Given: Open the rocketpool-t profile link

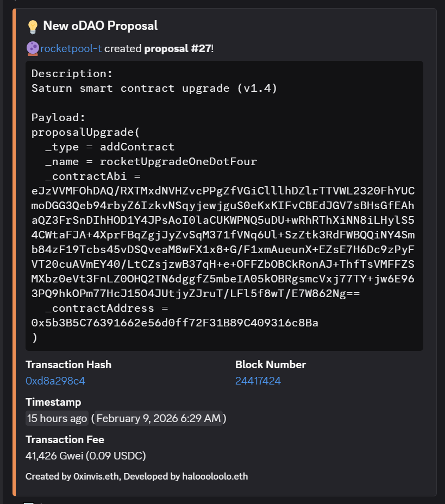Looking at the screenshot, I should [x=71, y=49].
